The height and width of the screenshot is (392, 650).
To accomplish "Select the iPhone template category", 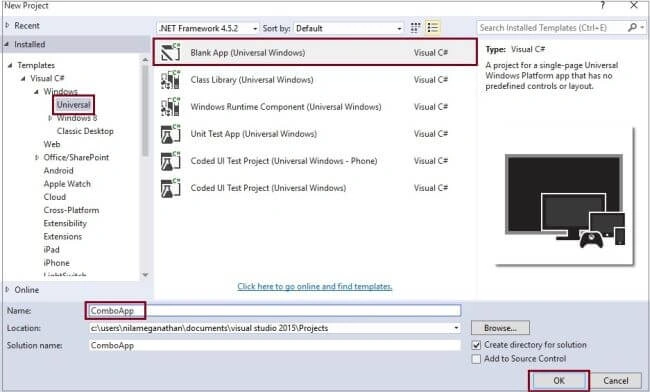I will (x=56, y=263).
